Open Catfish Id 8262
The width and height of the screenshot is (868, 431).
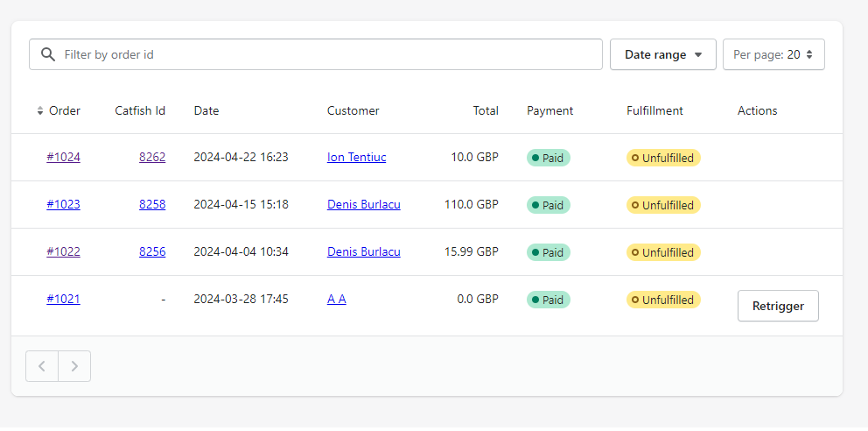point(152,158)
